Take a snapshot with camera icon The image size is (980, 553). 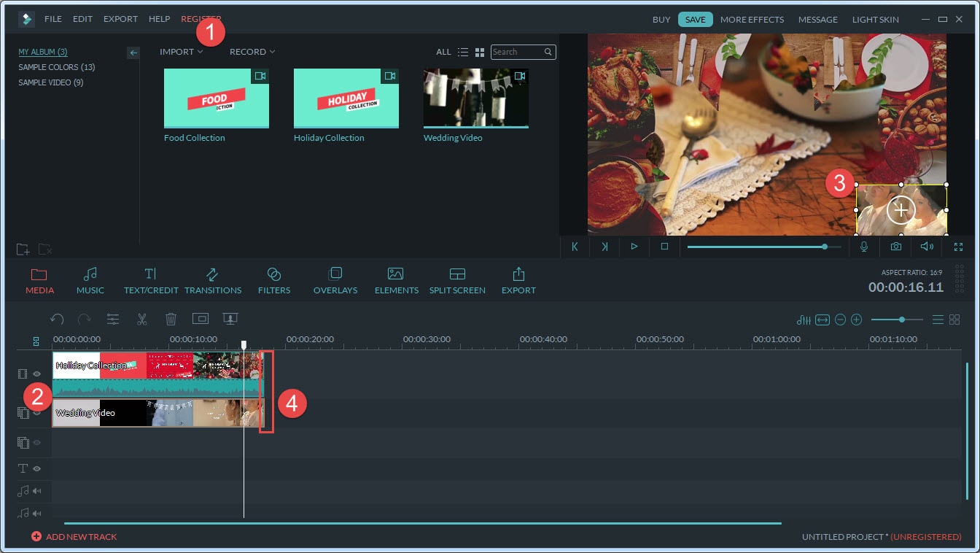click(895, 247)
